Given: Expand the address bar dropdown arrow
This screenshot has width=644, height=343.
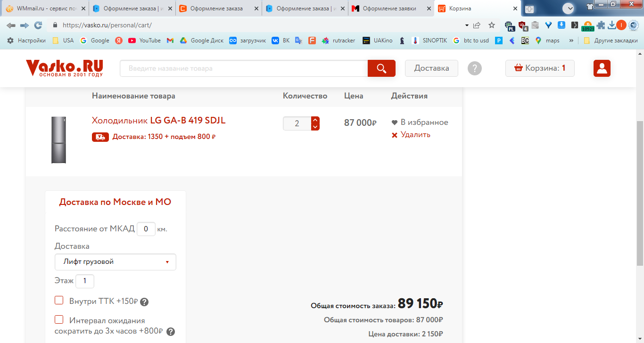Looking at the screenshot, I should 467,25.
